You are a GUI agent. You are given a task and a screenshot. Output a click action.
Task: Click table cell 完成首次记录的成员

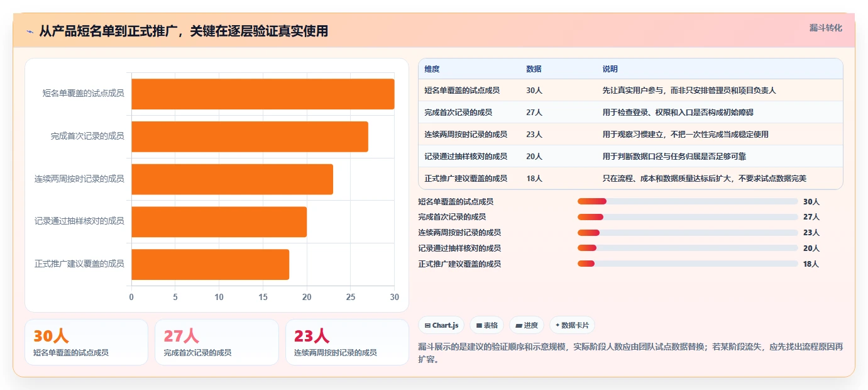(458, 113)
